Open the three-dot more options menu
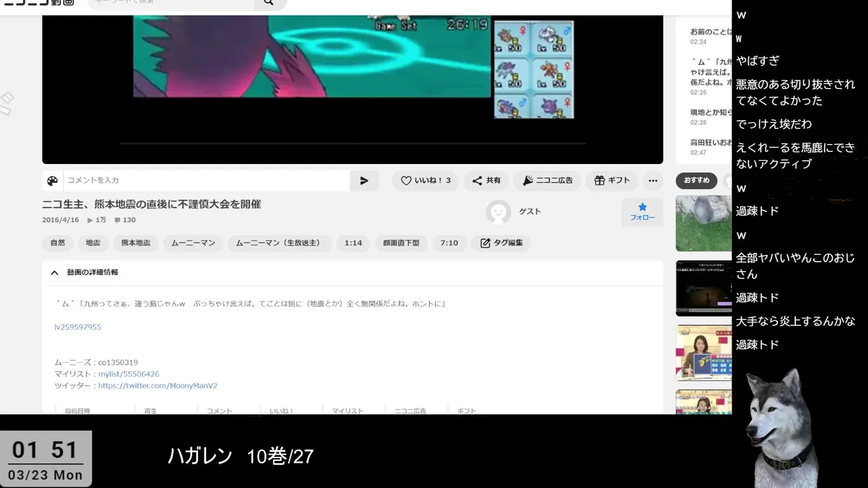 point(653,181)
